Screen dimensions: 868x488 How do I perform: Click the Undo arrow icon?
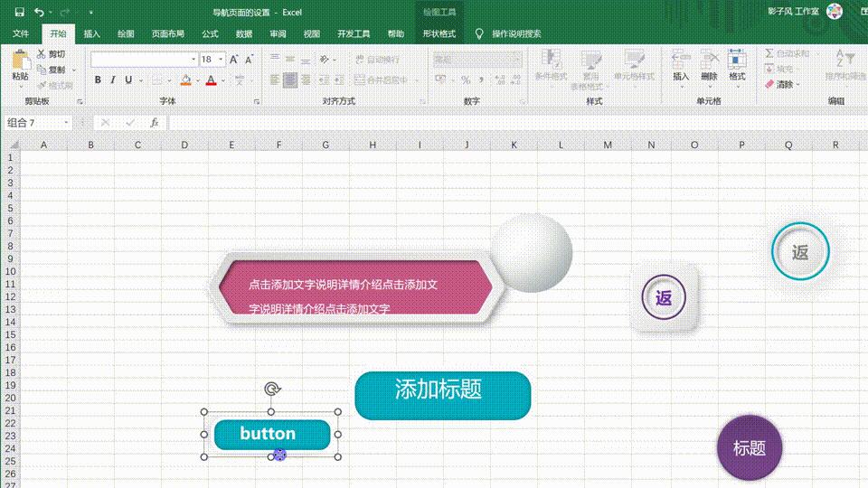[39, 12]
